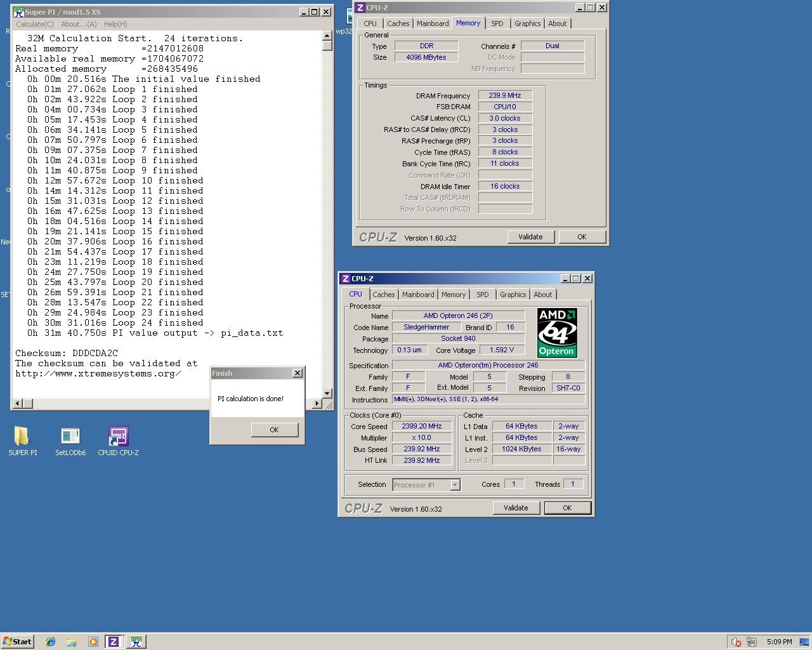
Task: Click Super PI horizontal scrollbar left arrow
Action: [18, 403]
